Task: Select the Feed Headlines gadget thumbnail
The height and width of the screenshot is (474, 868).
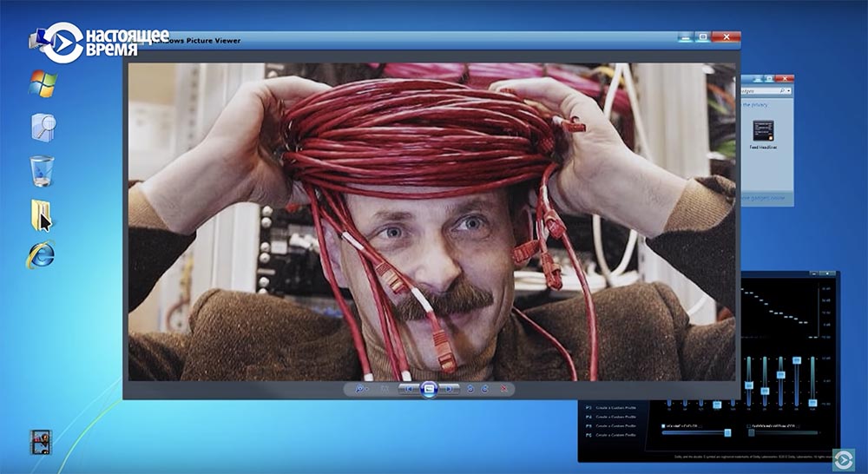Action: tap(763, 131)
